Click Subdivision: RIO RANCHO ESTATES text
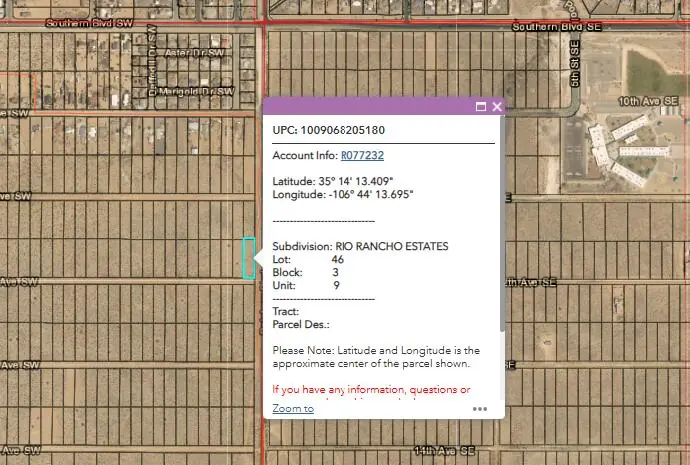Screen dimensions: 690x465 tap(360, 246)
